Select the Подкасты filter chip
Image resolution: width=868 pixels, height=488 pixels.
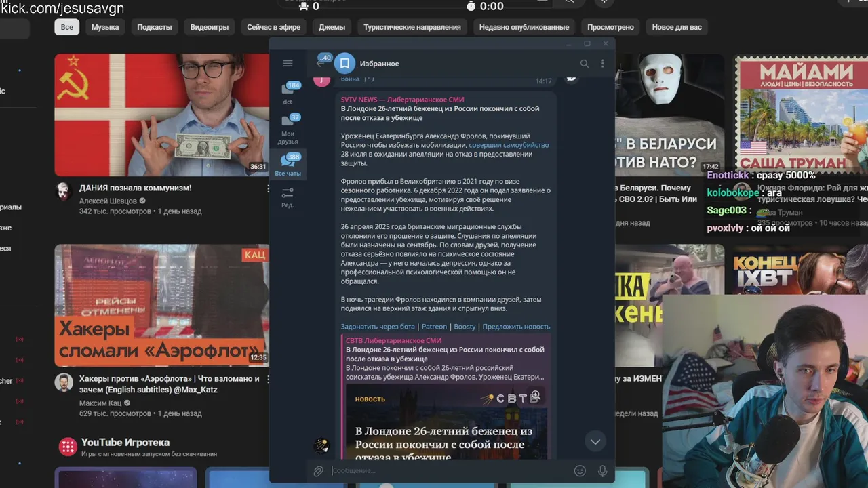pos(155,27)
